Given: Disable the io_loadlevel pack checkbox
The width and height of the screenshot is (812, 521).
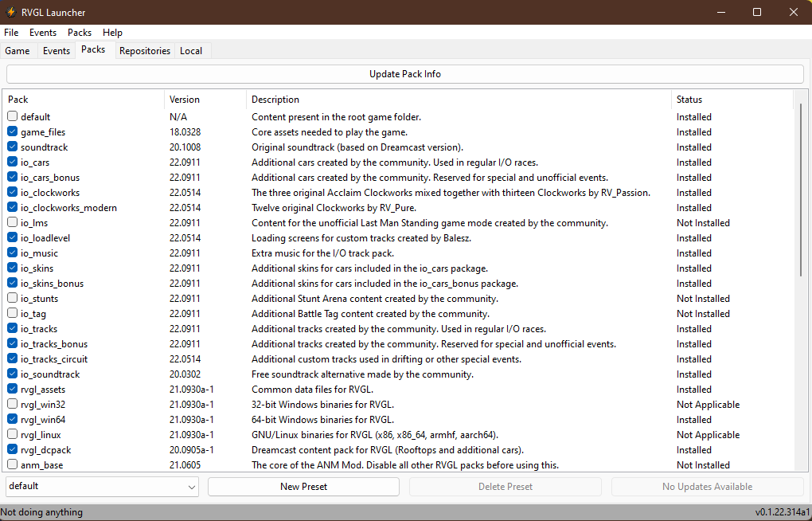Looking at the screenshot, I should click(12, 237).
